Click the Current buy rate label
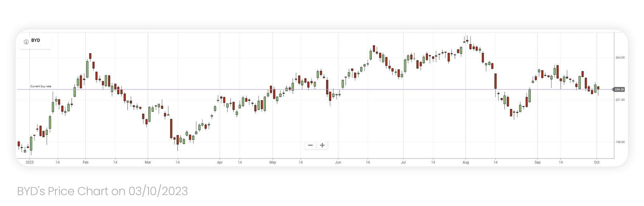Screen dimensions: 644x206 tap(41, 86)
